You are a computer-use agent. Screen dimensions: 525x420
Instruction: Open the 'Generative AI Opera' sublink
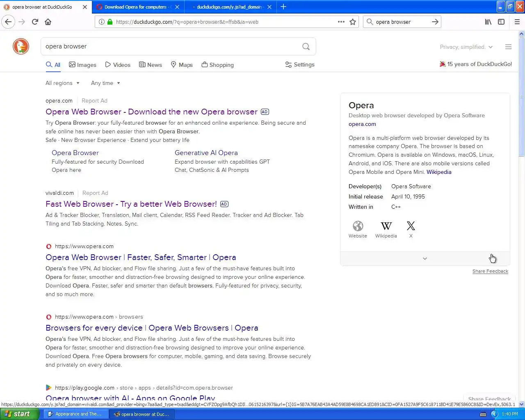tap(206, 153)
